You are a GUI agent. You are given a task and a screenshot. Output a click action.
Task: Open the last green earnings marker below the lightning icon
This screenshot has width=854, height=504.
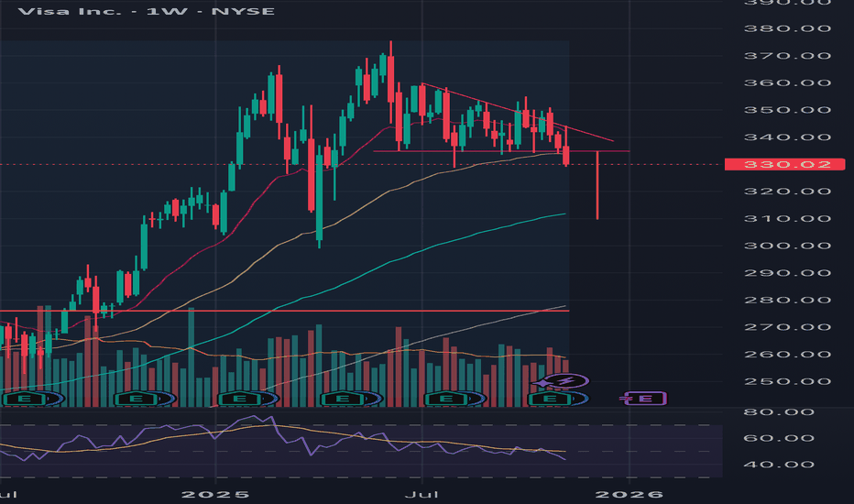[550, 400]
